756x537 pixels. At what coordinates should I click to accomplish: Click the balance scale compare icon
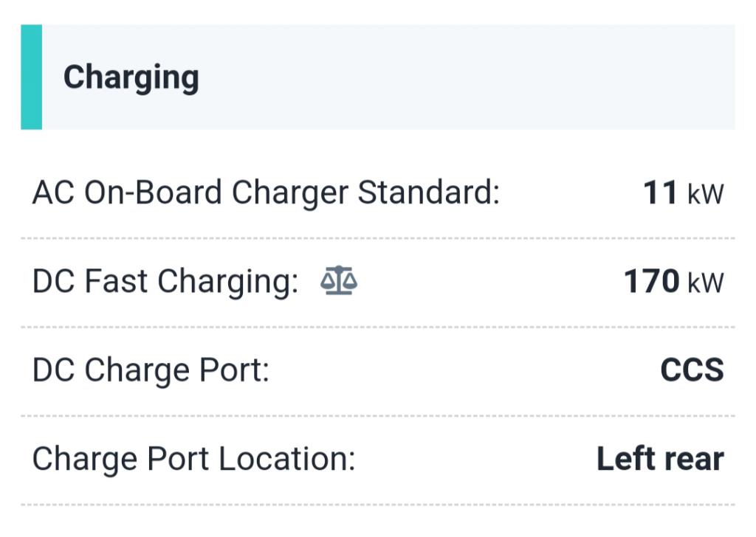point(339,281)
